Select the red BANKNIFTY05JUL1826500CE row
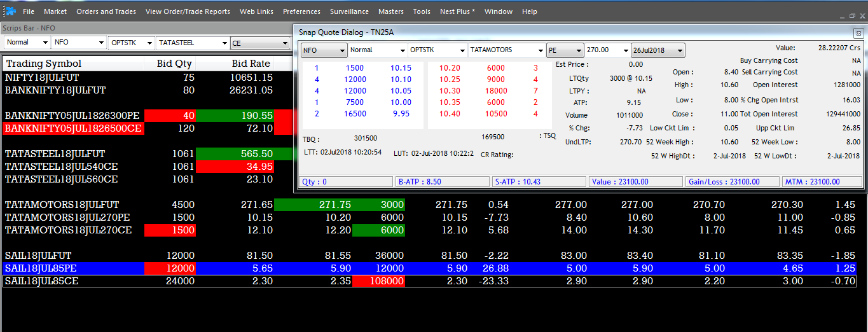The width and height of the screenshot is (868, 332). coord(147,128)
